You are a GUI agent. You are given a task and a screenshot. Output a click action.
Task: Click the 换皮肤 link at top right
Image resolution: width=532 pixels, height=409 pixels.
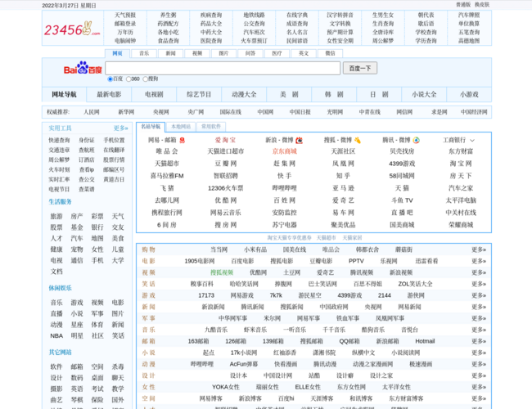pyautogui.click(x=482, y=5)
